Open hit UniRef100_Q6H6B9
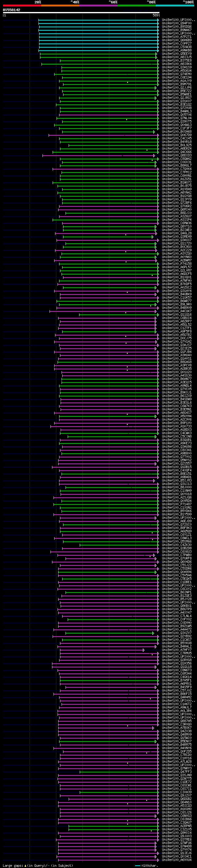This screenshot has width=197, height=868. point(176,40)
